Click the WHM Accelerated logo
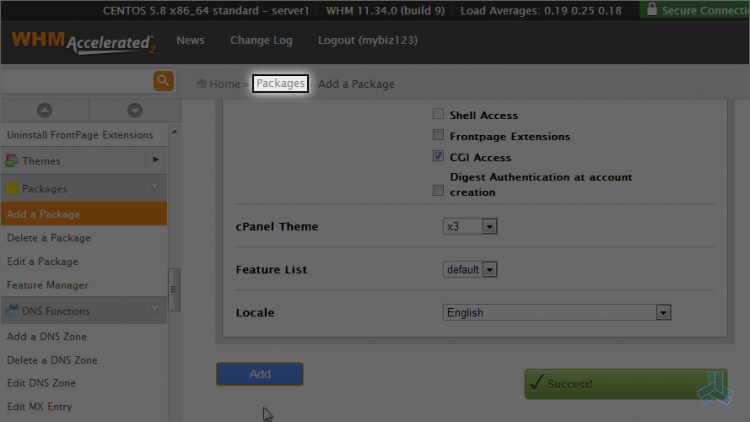This screenshot has height=422, width=750. 83,42
